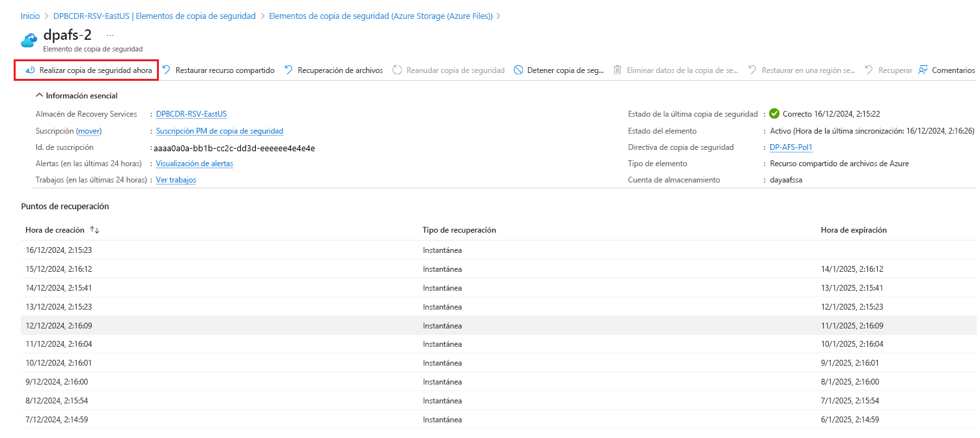Click the subscription ID value aaaa0a0a-bb1b
Screen dimensions: 980x438
234,148
